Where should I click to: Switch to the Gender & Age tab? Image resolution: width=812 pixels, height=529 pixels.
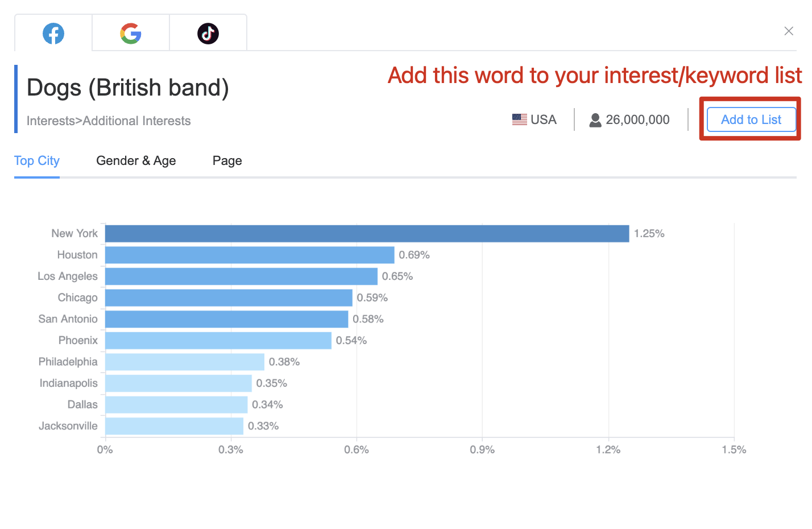click(x=136, y=160)
